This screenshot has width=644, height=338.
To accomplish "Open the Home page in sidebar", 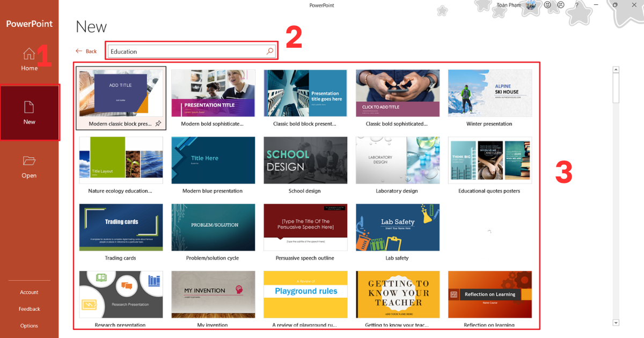I will (29, 59).
